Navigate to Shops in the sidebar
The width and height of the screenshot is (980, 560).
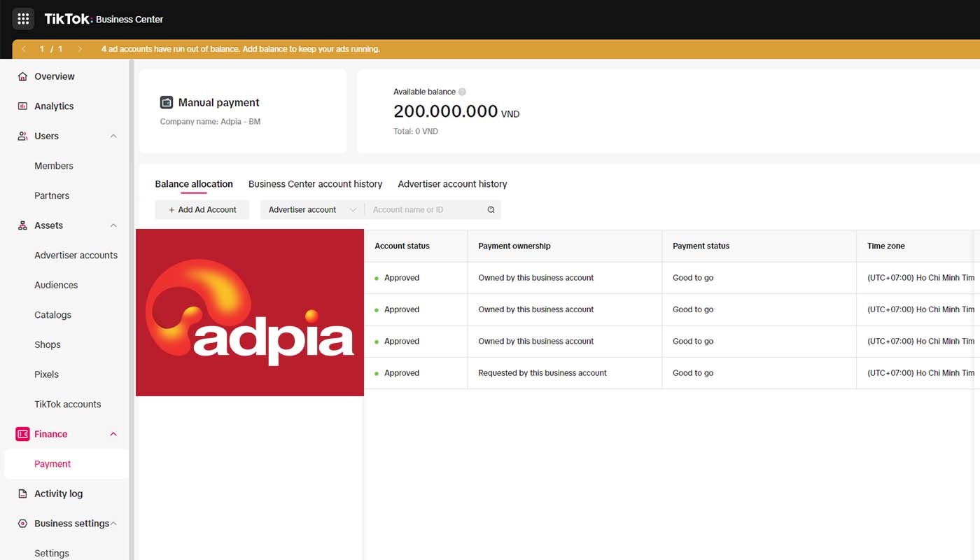pyautogui.click(x=48, y=344)
